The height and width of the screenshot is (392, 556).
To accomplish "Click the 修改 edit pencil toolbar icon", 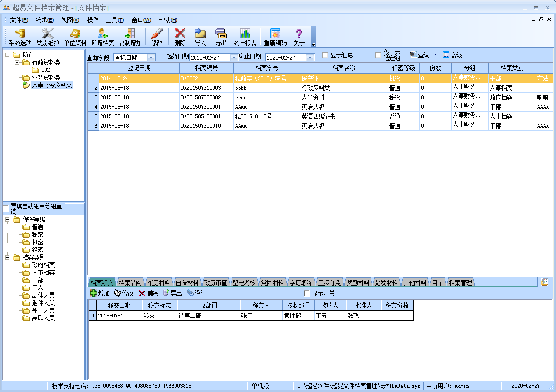I will (157, 37).
